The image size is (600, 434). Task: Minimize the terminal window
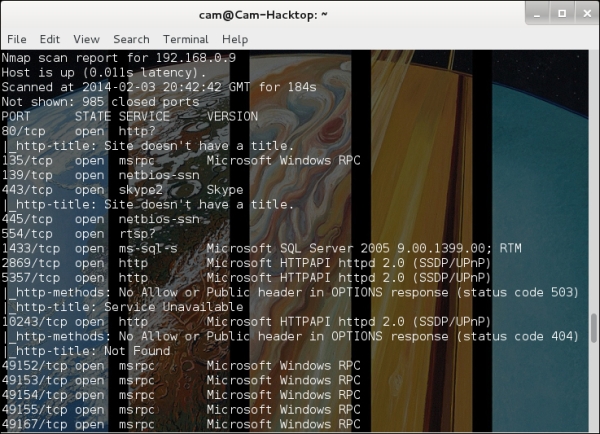click(539, 14)
